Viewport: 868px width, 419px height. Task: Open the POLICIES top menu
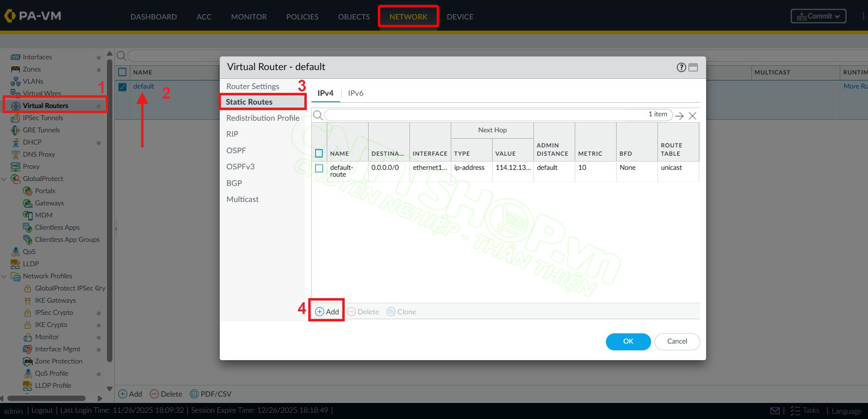(302, 17)
